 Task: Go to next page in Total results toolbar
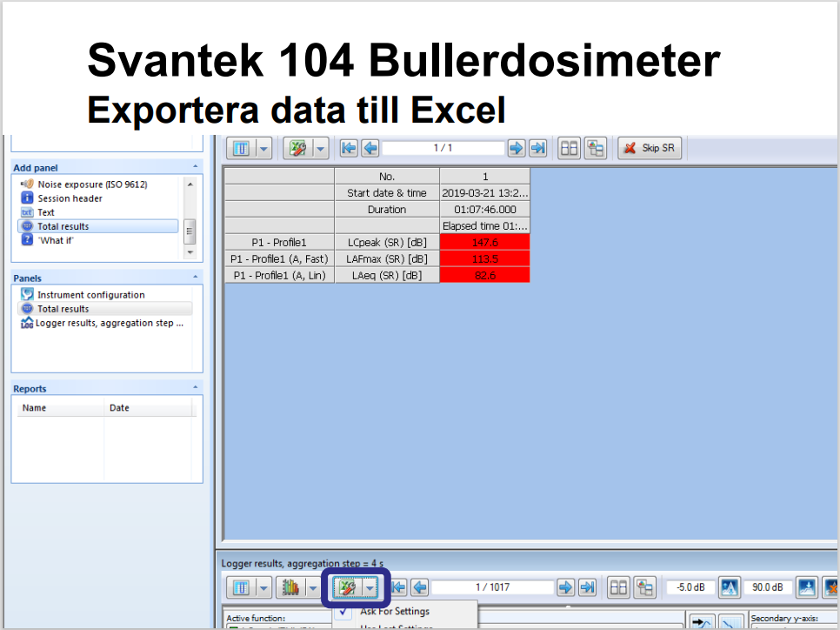(x=517, y=149)
